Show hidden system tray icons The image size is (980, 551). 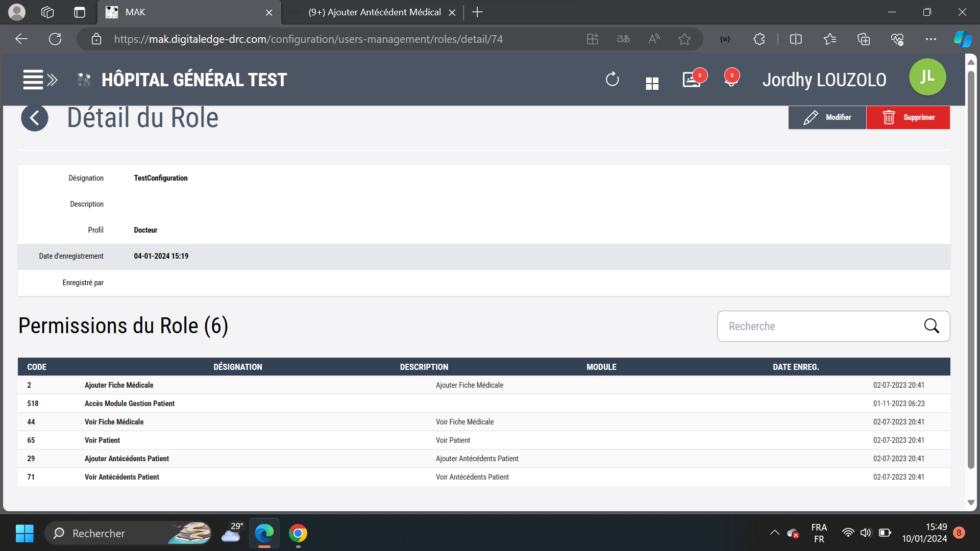click(x=774, y=533)
